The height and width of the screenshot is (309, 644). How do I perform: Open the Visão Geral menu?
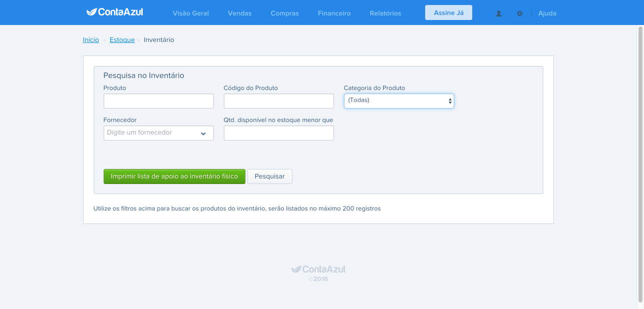[191, 13]
